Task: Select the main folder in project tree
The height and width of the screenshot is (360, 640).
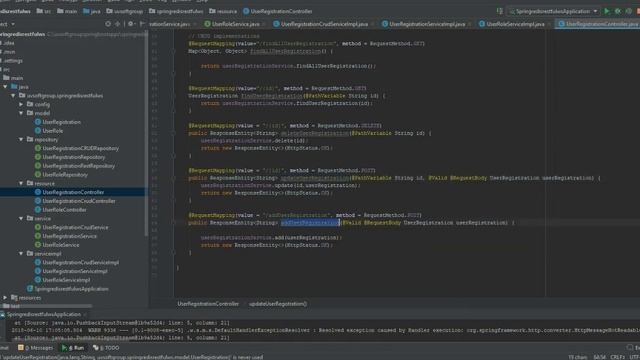Action: point(17,78)
